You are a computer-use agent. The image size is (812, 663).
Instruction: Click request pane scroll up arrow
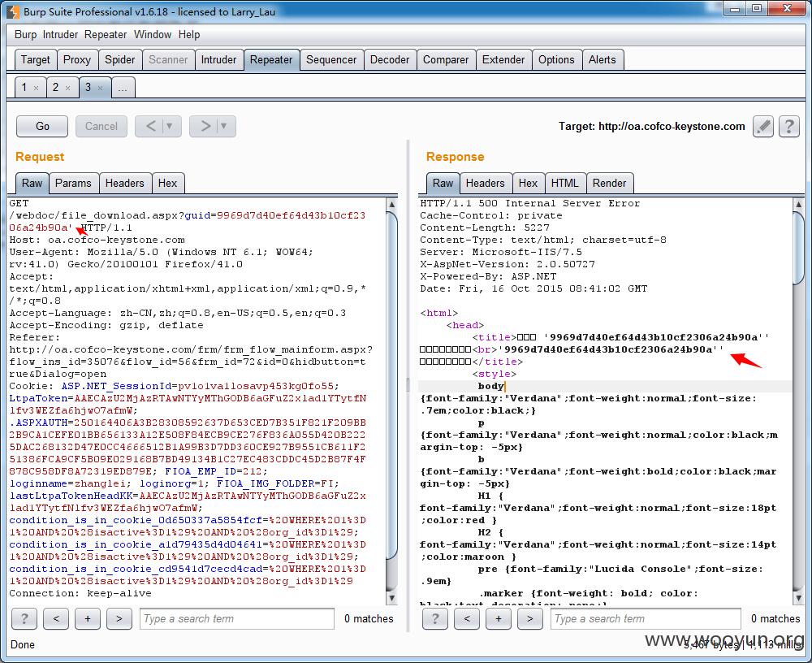pos(392,204)
